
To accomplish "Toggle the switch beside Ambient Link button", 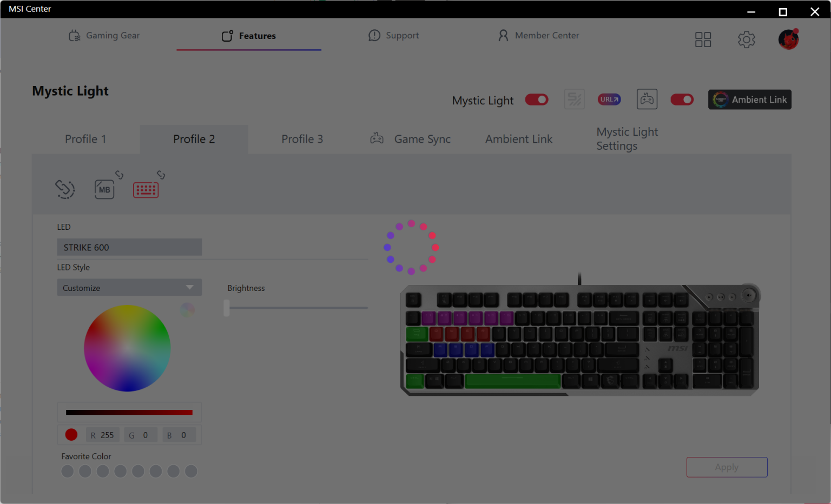I will tap(682, 100).
